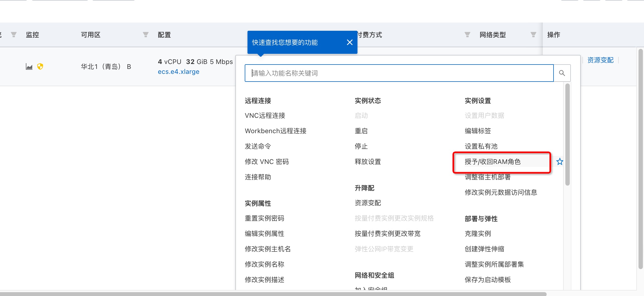Viewport: 644px width, 296px height.
Task: Click the 远程连接 section heading
Action: (258, 101)
